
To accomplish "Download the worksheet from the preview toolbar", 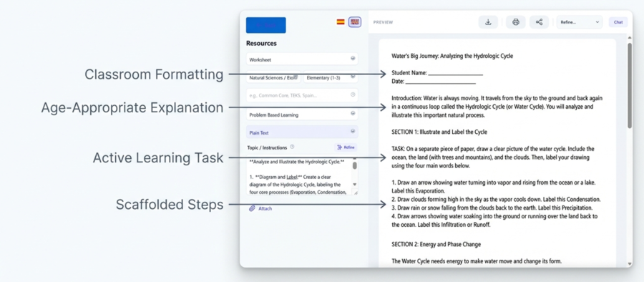I will click(x=488, y=22).
